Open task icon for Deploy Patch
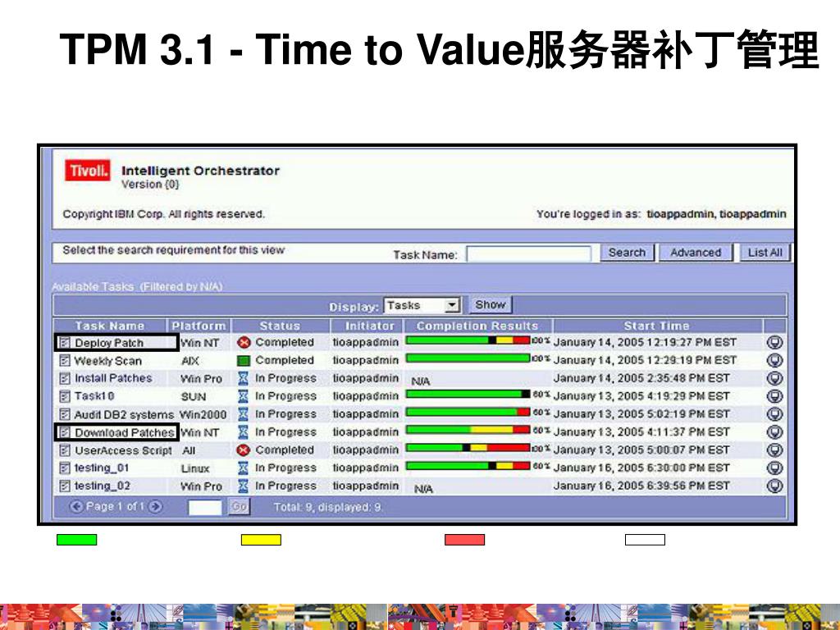The width and height of the screenshot is (840, 630). pos(65,342)
